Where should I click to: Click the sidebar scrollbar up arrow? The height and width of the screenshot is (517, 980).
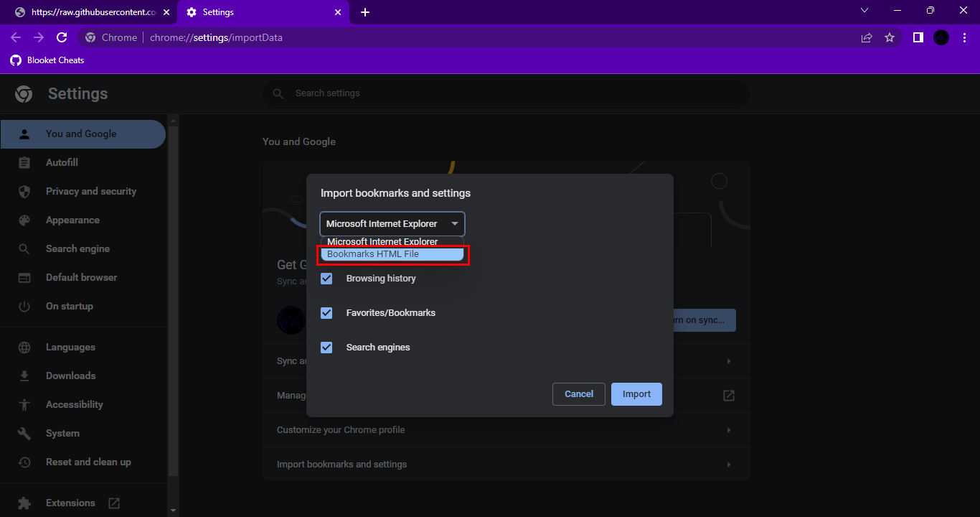(x=173, y=119)
